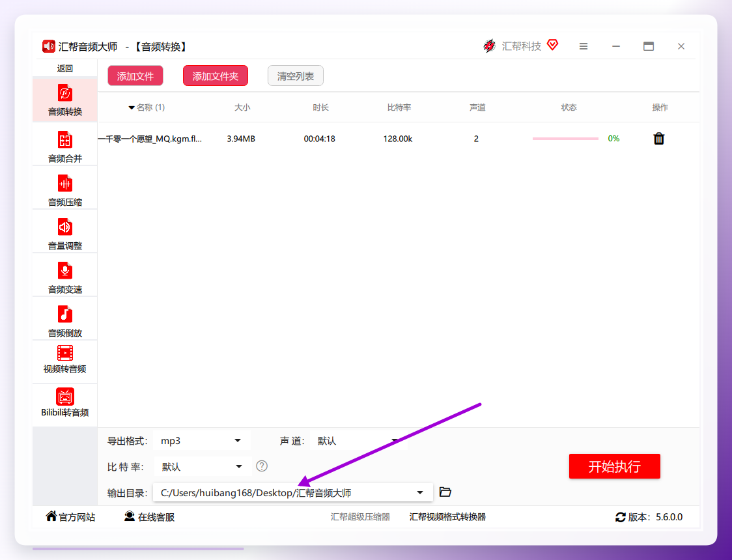Image resolution: width=732 pixels, height=560 pixels.
Task: Click the 汇帮科技 label text
Action: coord(522,46)
